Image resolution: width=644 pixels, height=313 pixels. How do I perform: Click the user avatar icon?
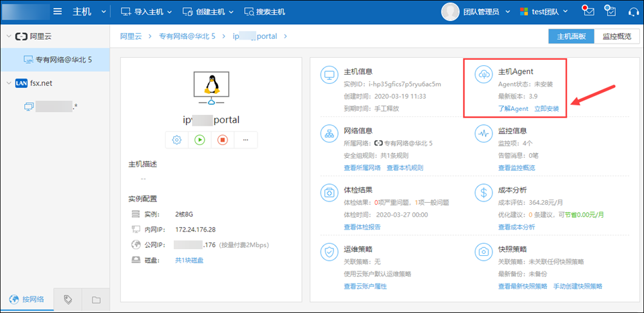450,11
